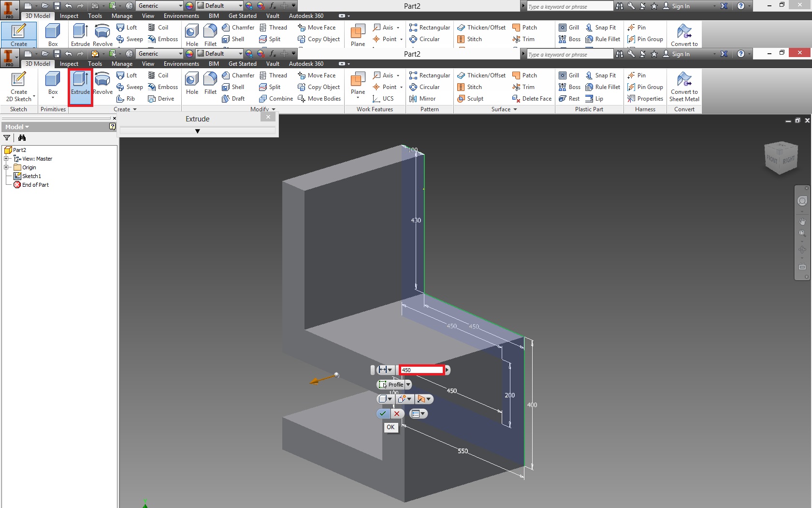Click the Sign In link
Image resolution: width=812 pixels, height=508 pixels.
(681, 54)
